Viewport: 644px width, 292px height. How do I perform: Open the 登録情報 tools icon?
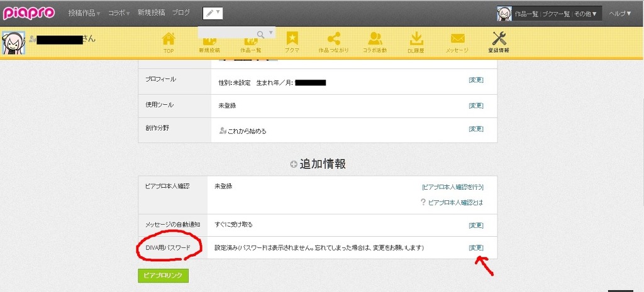(499, 43)
